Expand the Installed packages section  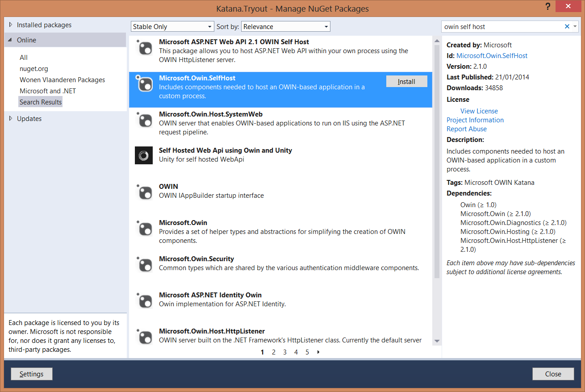coord(10,25)
